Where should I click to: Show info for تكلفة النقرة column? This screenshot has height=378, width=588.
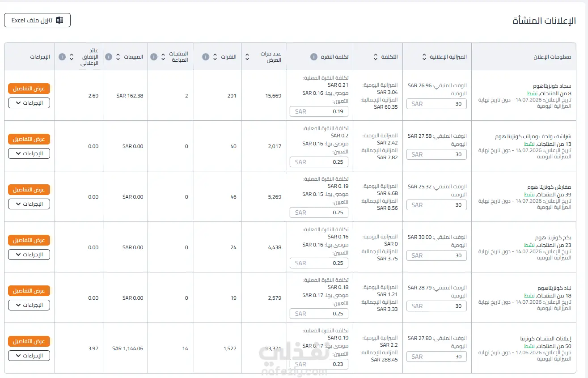(x=313, y=57)
